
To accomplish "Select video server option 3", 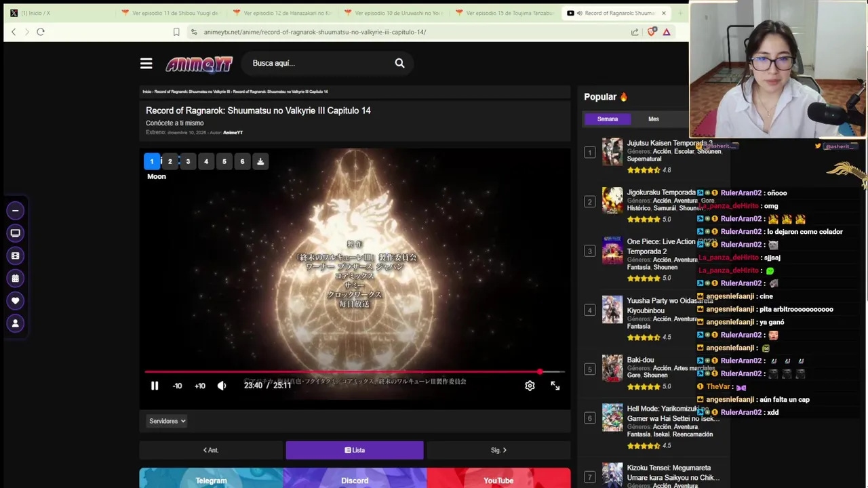I will pos(188,161).
